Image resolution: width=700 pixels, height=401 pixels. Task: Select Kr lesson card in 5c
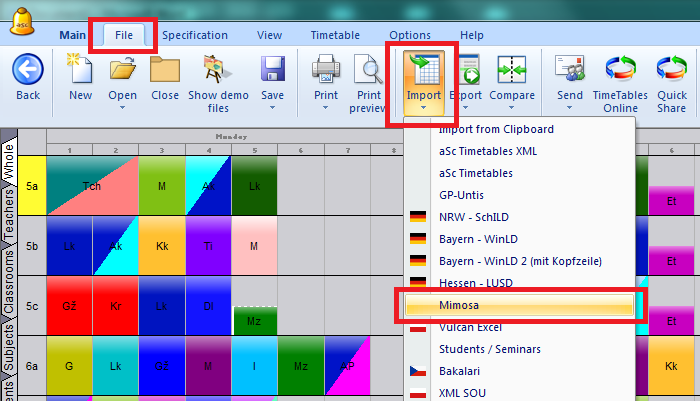(x=115, y=306)
